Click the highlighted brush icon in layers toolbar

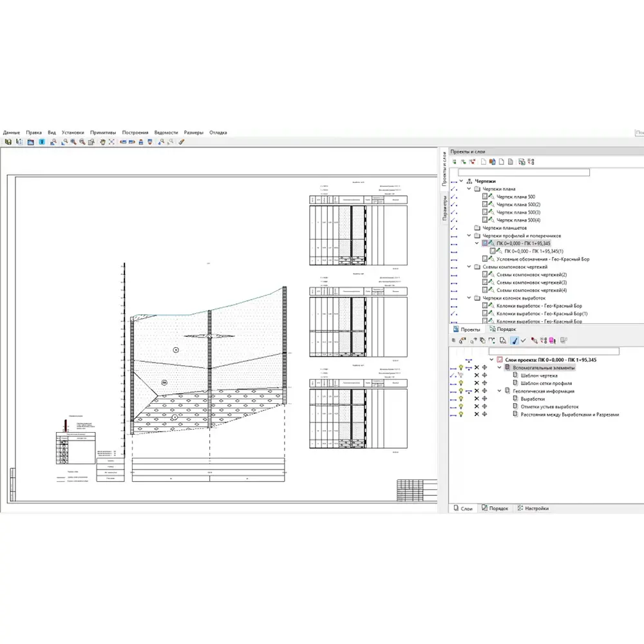pyautogui.click(x=513, y=340)
